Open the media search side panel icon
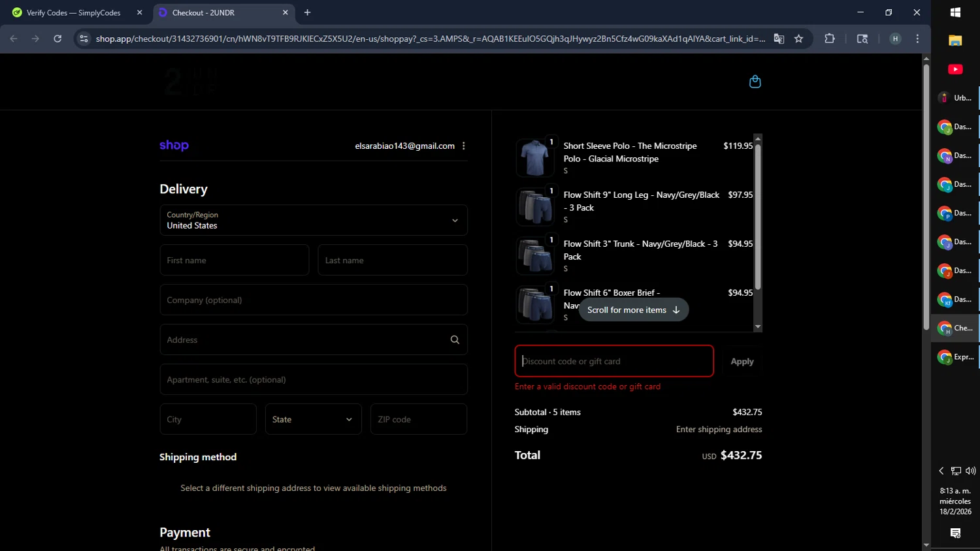Viewport: 980px width, 551px height. click(x=862, y=39)
